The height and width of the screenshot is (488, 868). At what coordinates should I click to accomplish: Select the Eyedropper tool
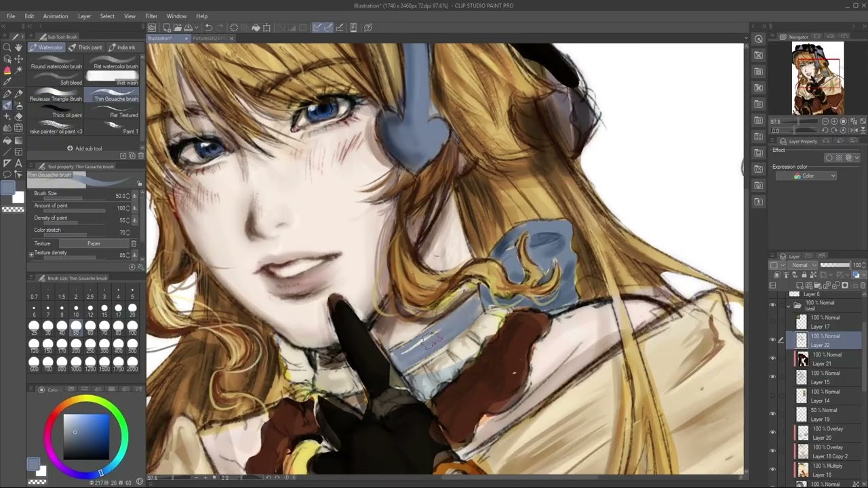(7, 82)
